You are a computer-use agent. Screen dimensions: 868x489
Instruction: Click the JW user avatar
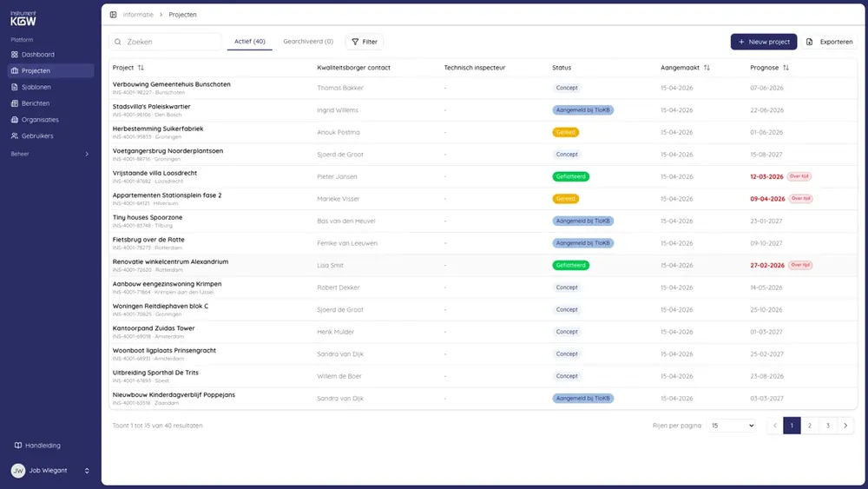point(17,470)
